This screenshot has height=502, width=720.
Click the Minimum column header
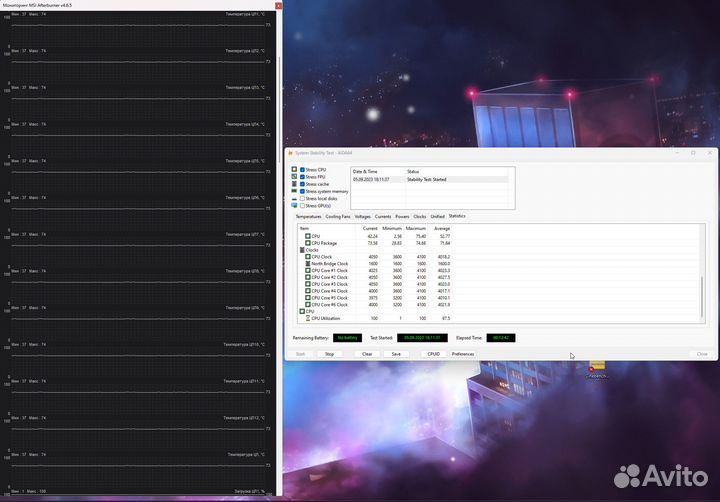[x=391, y=228]
